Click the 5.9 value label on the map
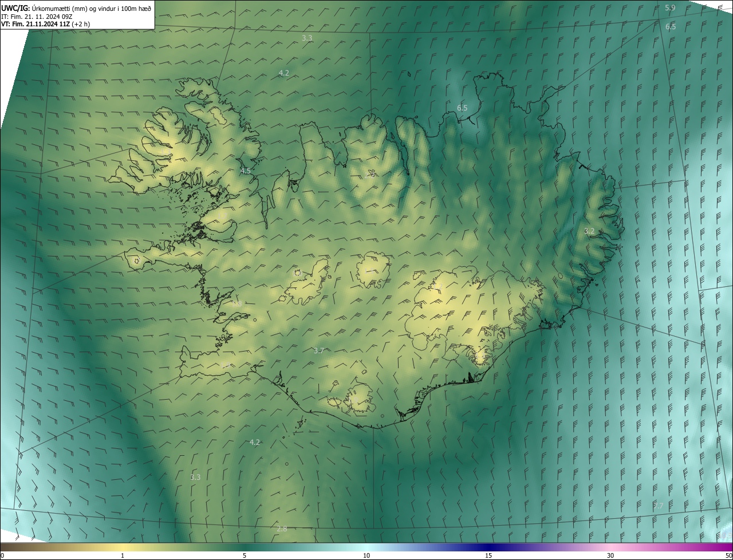Viewport: 733px width, 560px height. tap(670, 8)
